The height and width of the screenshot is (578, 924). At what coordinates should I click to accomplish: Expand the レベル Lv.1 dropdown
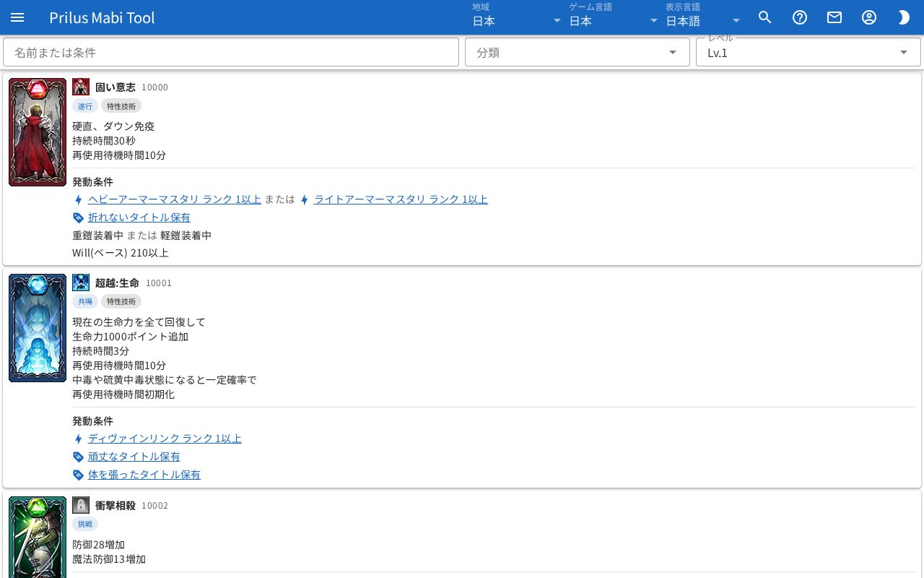[x=808, y=52]
